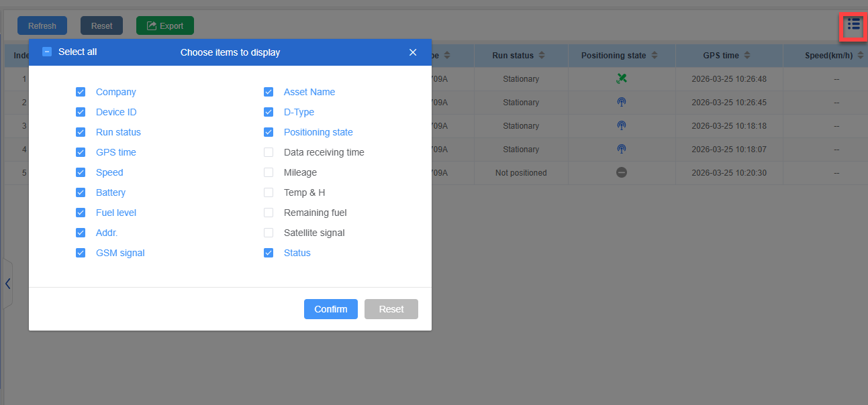Click Reset button in the dialog
This screenshot has height=405, width=868.
point(391,309)
